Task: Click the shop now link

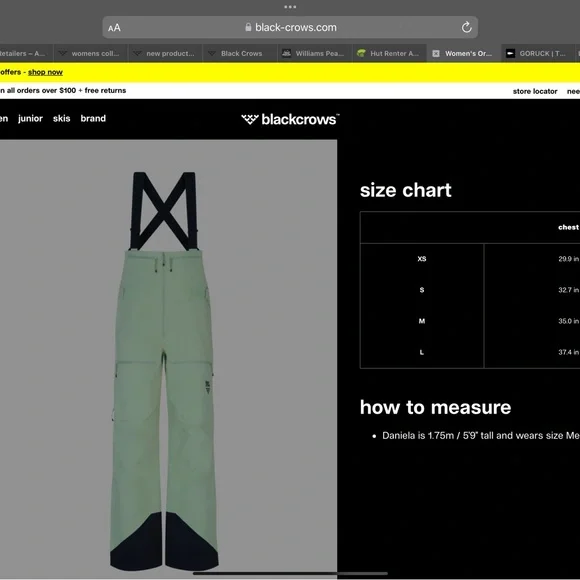Action: [x=45, y=72]
